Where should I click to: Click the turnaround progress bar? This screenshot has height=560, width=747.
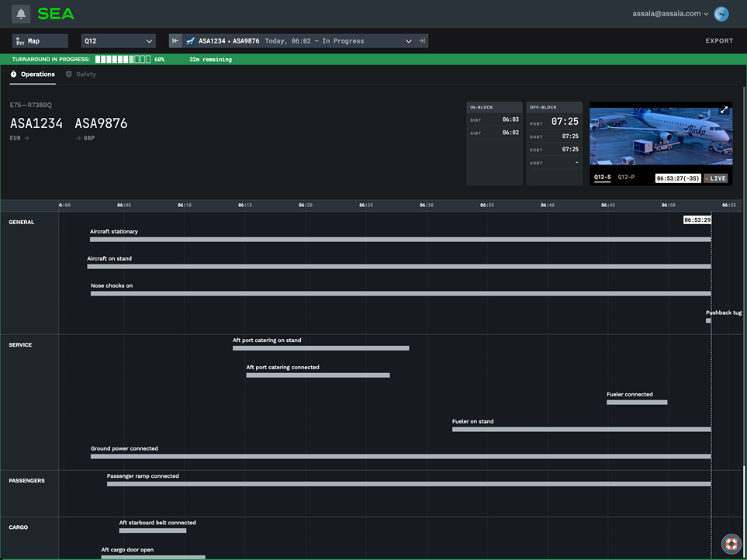[123, 59]
